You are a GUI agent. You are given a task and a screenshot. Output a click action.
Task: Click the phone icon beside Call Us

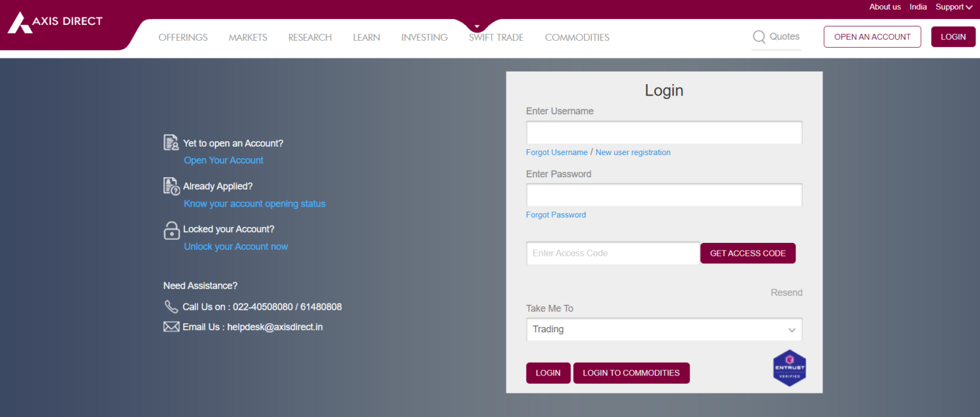(x=171, y=307)
